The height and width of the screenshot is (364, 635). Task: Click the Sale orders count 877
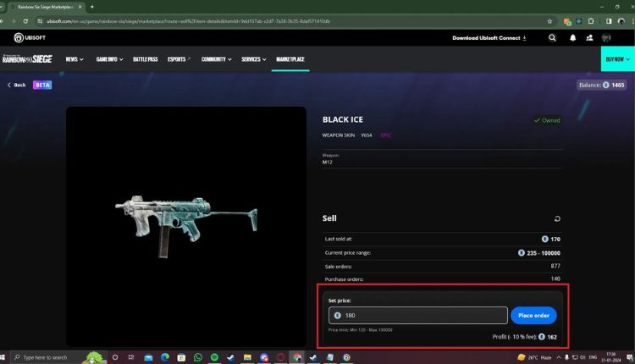coord(555,266)
